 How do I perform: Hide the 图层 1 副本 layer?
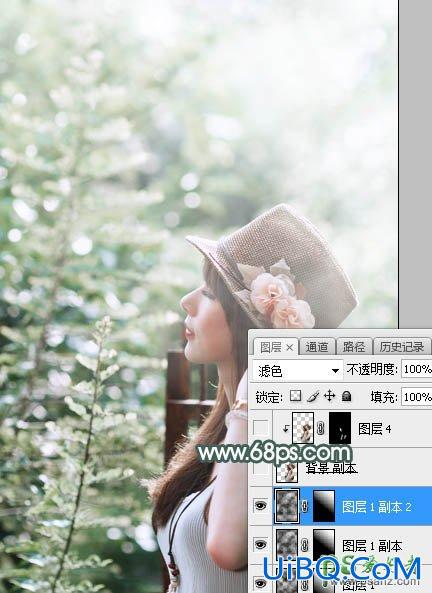pos(260,545)
